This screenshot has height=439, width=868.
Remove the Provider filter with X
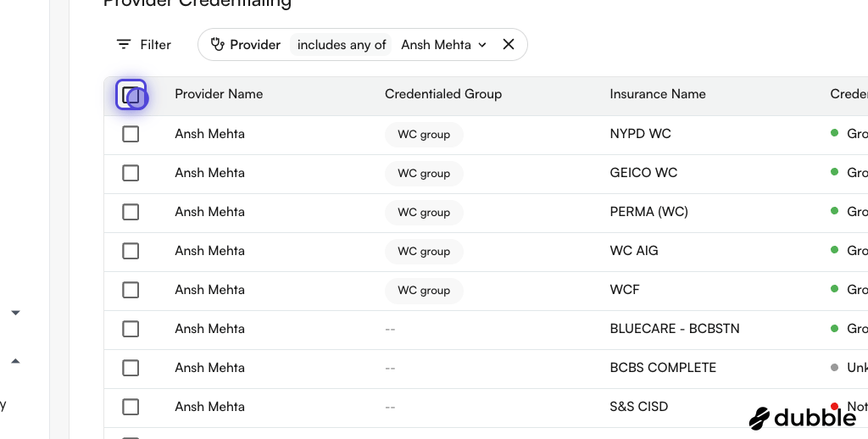tap(509, 44)
